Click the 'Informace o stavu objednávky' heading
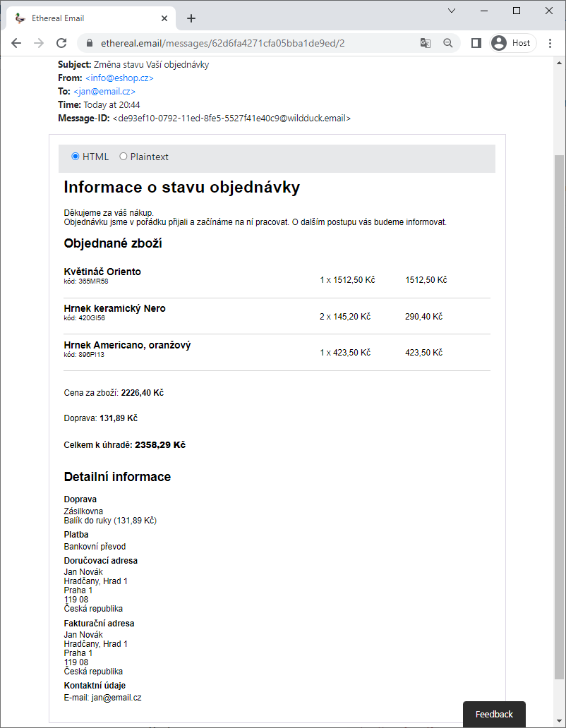Image resolution: width=566 pixels, height=728 pixels. click(x=182, y=187)
